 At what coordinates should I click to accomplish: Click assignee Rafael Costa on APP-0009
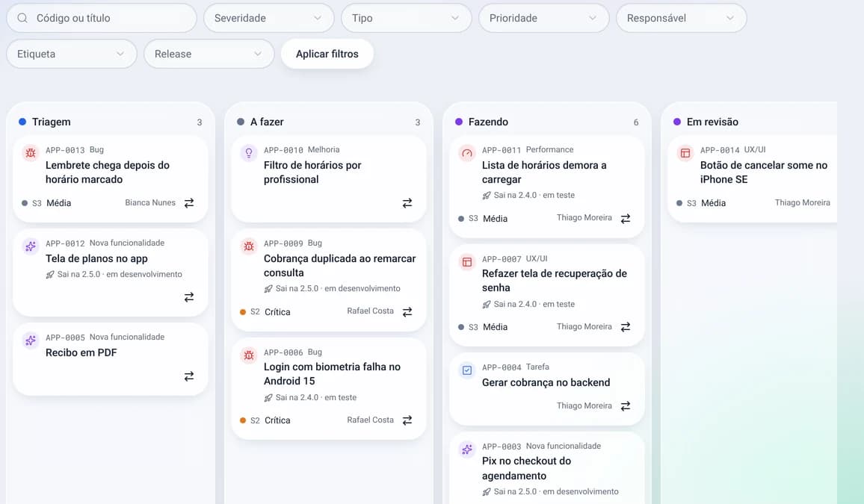point(370,311)
